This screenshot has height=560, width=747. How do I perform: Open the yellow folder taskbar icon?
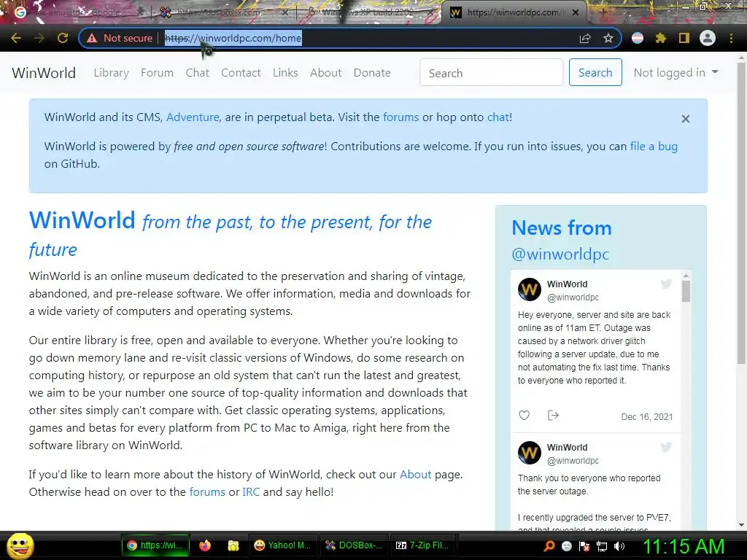point(233,545)
